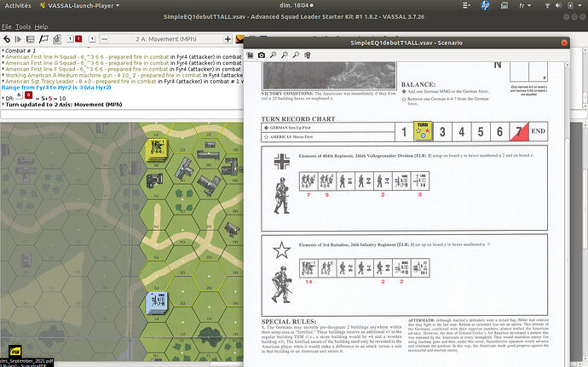588x367 pixels.
Task: Click the red figure icon in Scenario toolbar
Action: pyautogui.click(x=308, y=55)
